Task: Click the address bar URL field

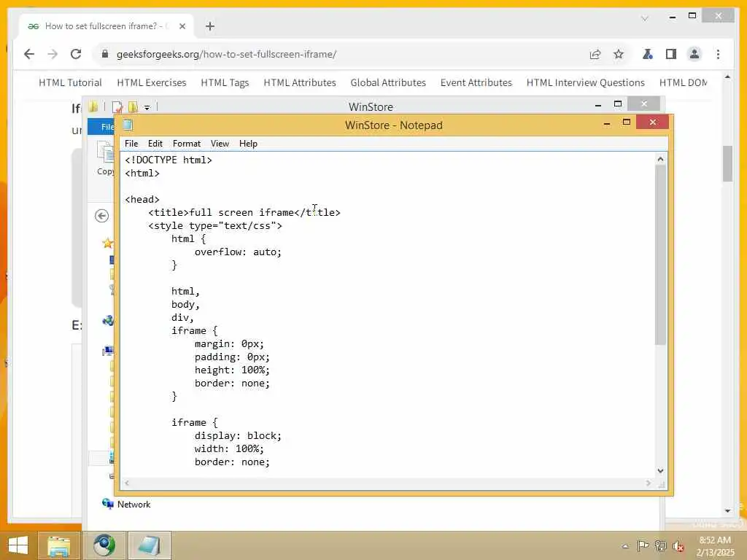Action: point(341,54)
